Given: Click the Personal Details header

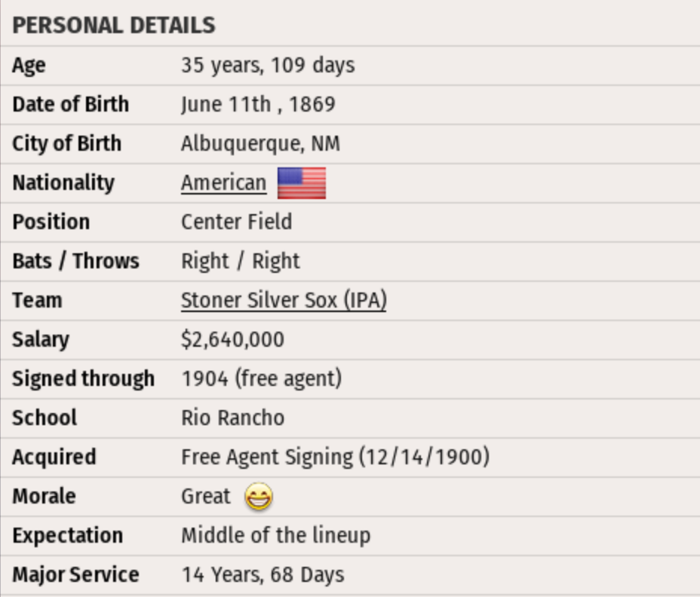Looking at the screenshot, I should click(x=114, y=26).
